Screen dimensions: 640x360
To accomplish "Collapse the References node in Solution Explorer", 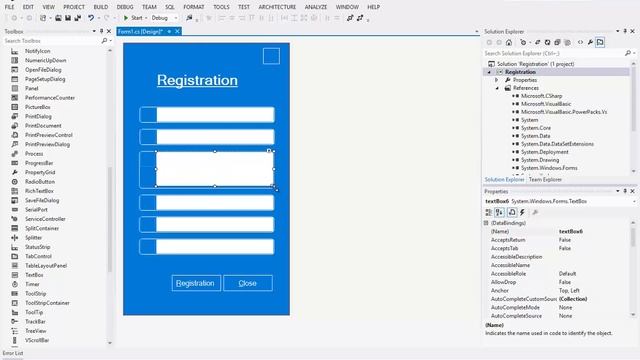I will 497,88.
